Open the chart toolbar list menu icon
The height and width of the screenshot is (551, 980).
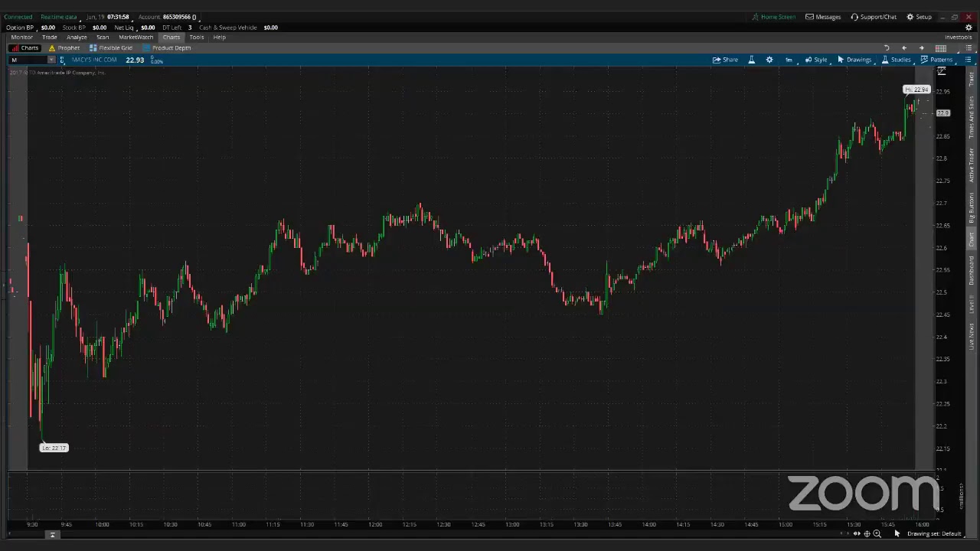[x=968, y=60]
